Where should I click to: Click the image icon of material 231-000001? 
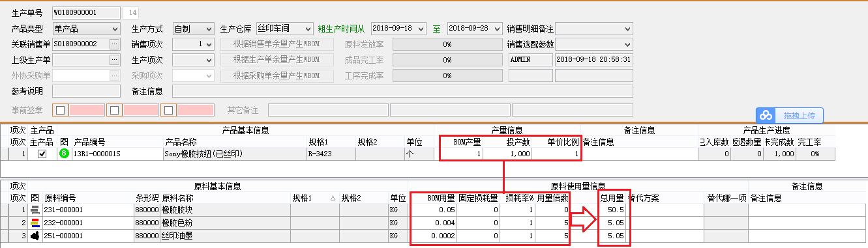coord(35,210)
